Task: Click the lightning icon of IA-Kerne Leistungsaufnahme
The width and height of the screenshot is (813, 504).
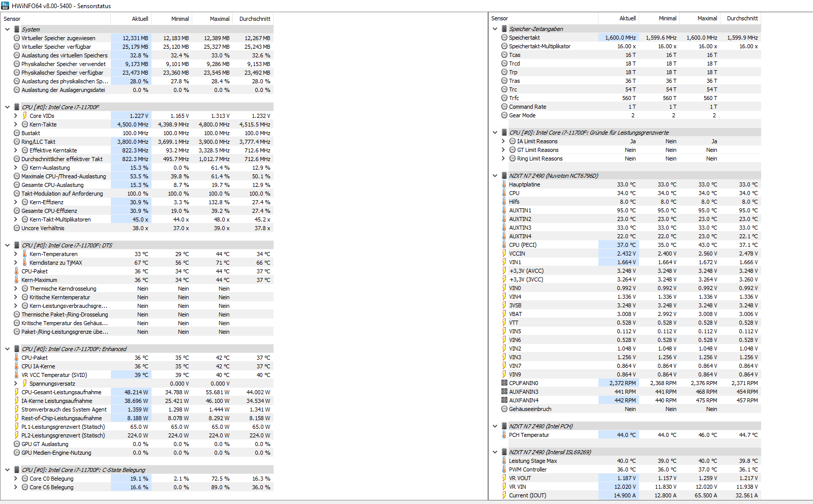Action: click(x=17, y=401)
